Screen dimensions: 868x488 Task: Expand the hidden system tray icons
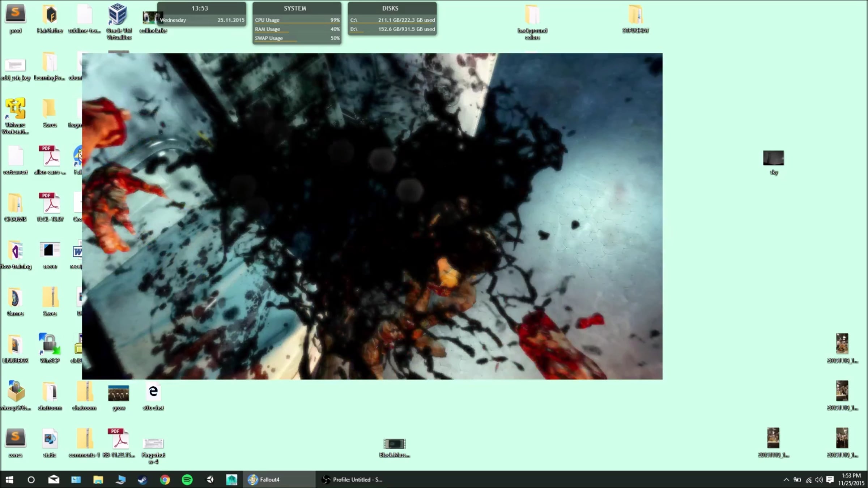[x=786, y=480]
